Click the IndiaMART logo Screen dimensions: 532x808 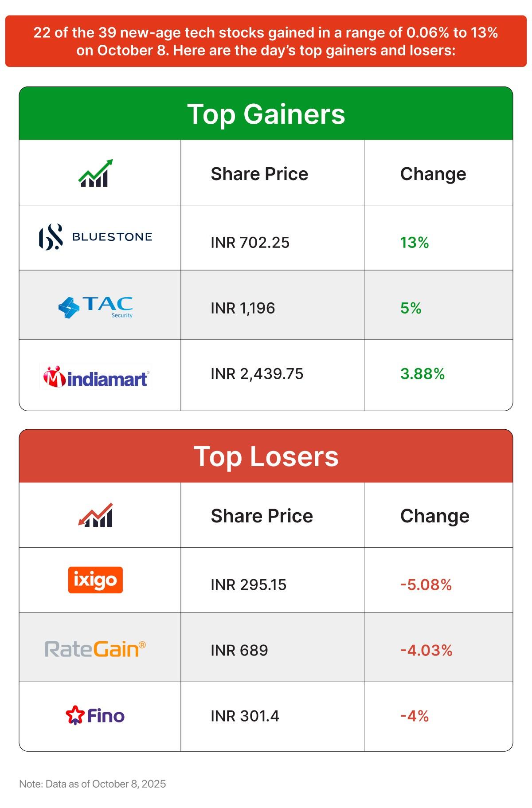pyautogui.click(x=95, y=377)
